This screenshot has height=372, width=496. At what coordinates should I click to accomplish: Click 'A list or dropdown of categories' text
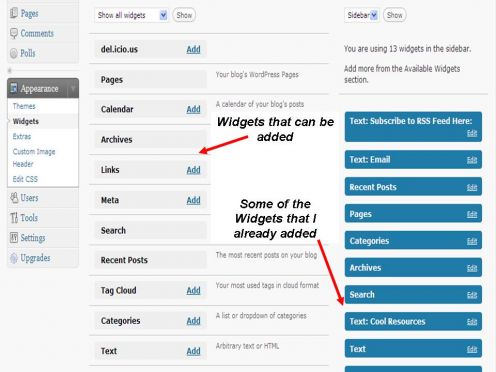click(261, 316)
